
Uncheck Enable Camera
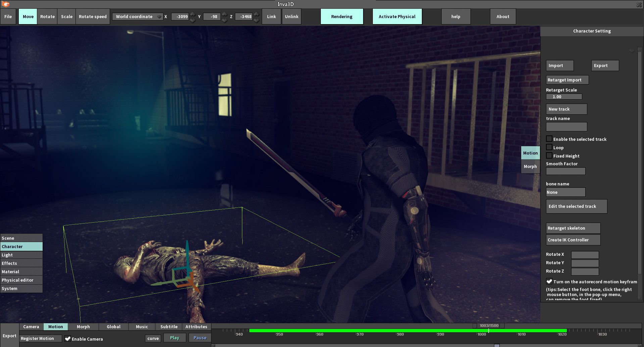68,339
